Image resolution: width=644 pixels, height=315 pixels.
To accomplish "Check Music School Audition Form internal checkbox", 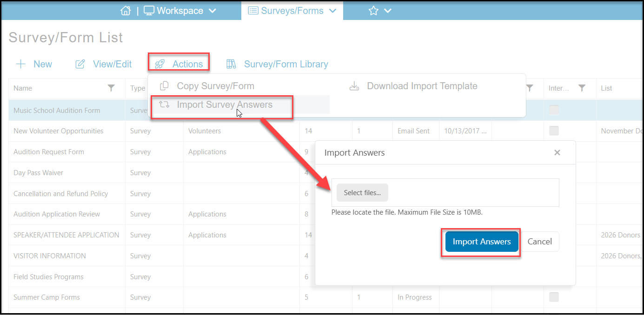I will click(554, 110).
